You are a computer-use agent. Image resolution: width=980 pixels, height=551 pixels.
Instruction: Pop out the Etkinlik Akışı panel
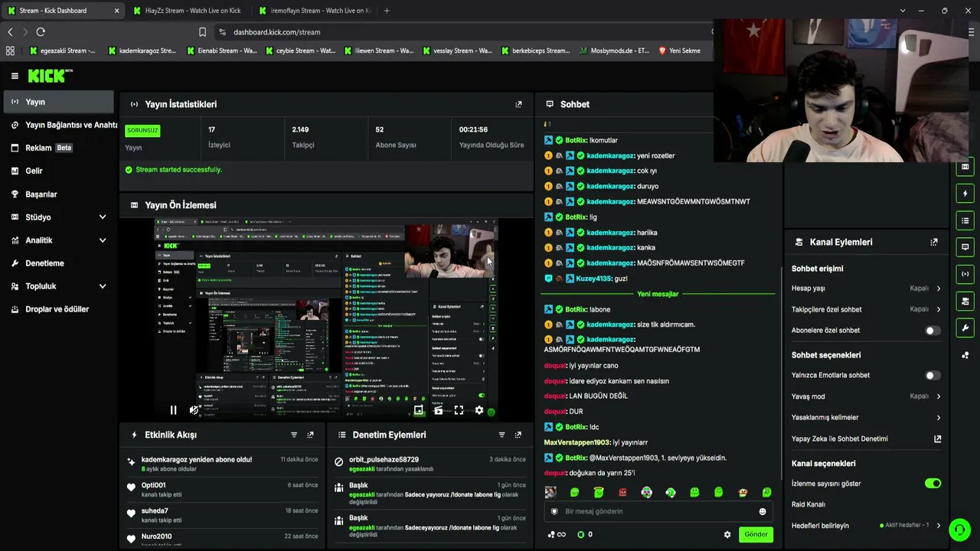310,435
